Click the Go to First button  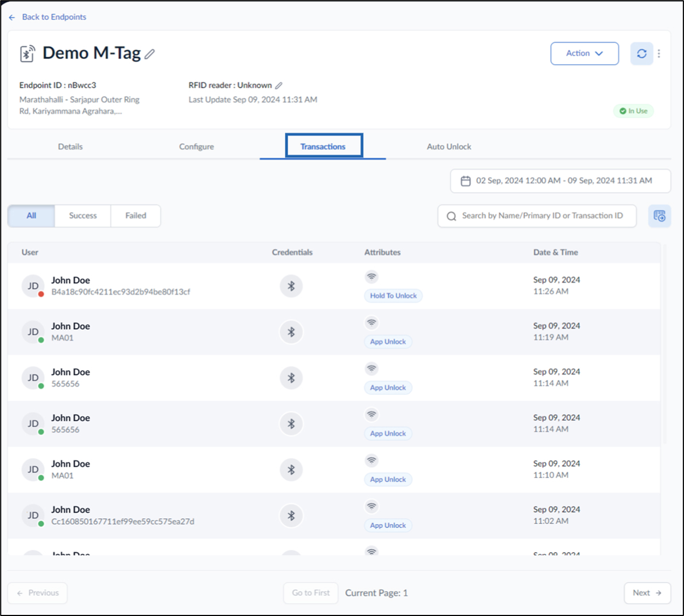[x=310, y=593]
